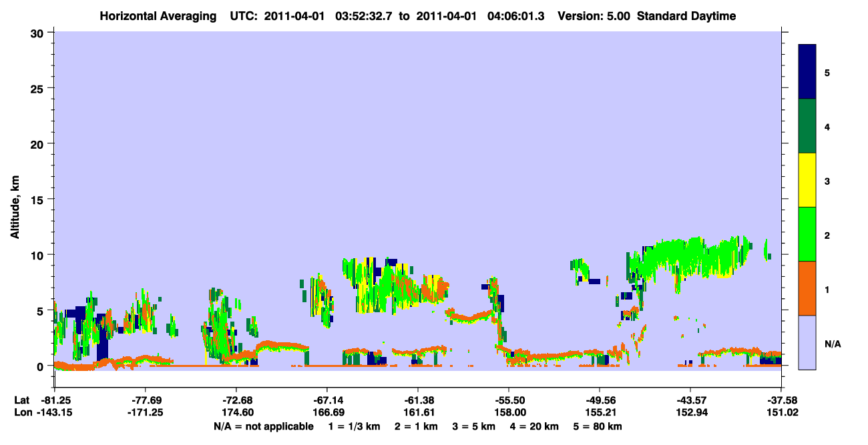Click the '3 = 5 km' legend entry

473,426
